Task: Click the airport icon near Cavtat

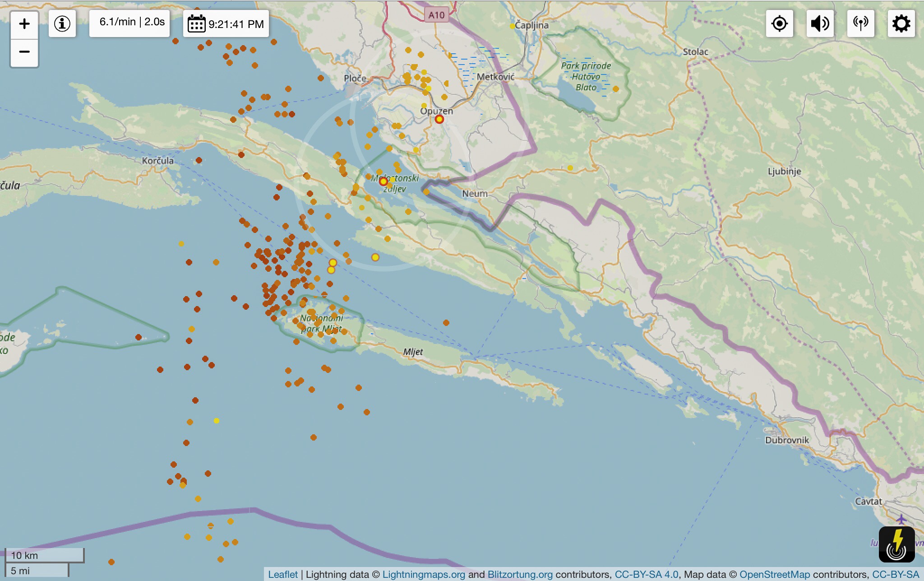Action: [x=901, y=519]
